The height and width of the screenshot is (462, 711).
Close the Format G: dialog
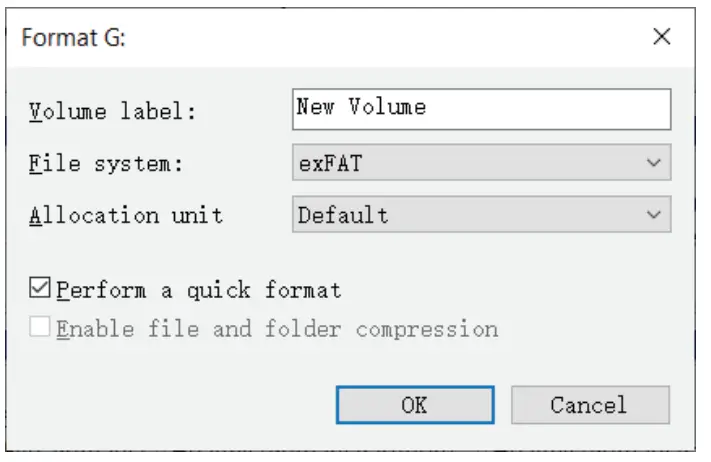click(x=661, y=38)
